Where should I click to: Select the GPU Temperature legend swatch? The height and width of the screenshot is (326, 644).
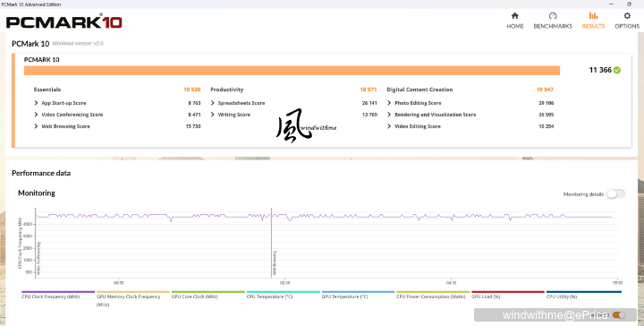click(358, 292)
